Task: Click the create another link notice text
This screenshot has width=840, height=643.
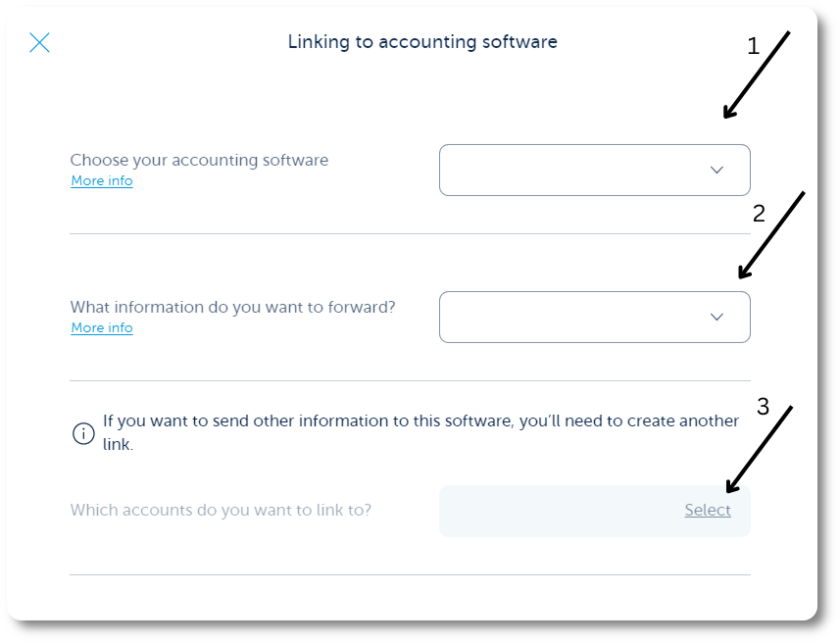Action: pyautogui.click(x=420, y=432)
